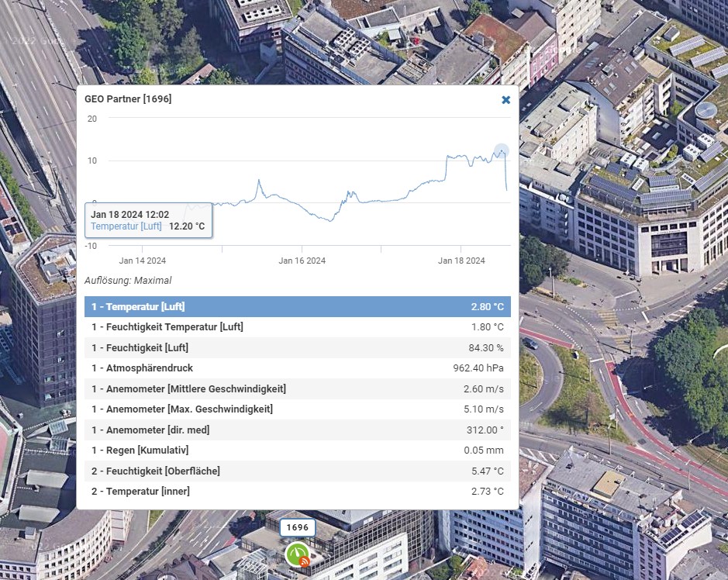Choose the Anemometer [dir. med] row
Image resolution: width=728 pixels, height=580 pixels.
point(297,430)
